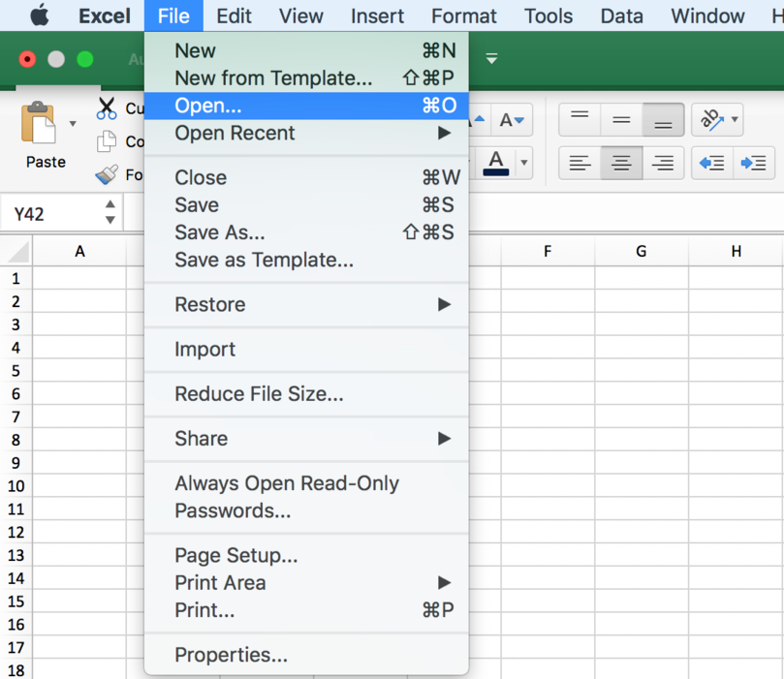
Task: Toggle Always Open Read-Only
Action: [306, 483]
